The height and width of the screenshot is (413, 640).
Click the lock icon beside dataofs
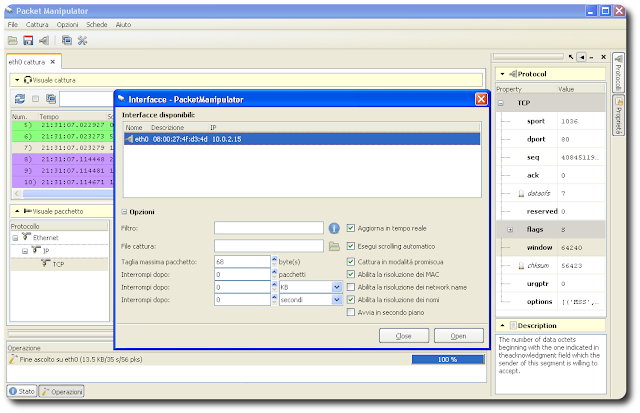click(x=521, y=193)
